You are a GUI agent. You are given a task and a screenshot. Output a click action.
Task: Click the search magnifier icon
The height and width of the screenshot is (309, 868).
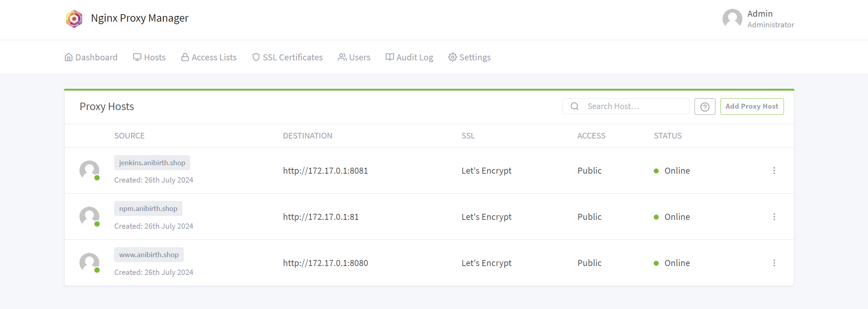click(575, 106)
